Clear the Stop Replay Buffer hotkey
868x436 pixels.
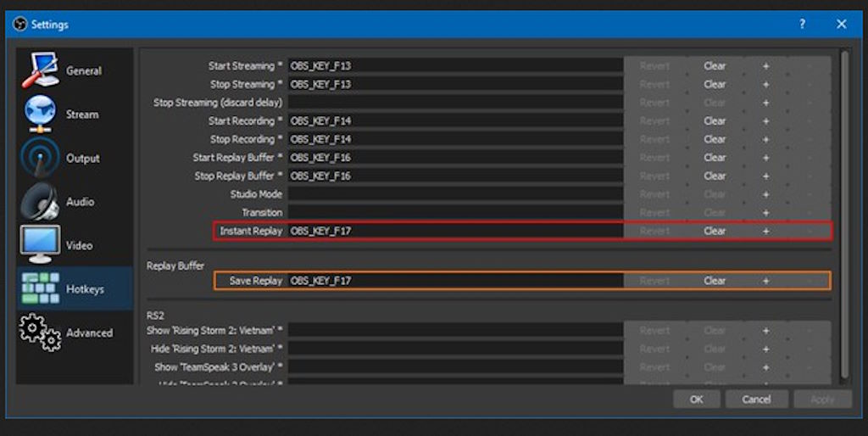(715, 176)
